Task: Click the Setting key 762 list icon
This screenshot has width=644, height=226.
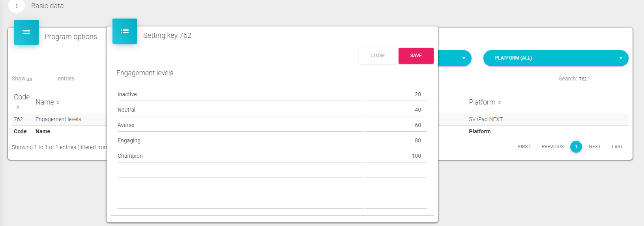Action: pos(125,31)
